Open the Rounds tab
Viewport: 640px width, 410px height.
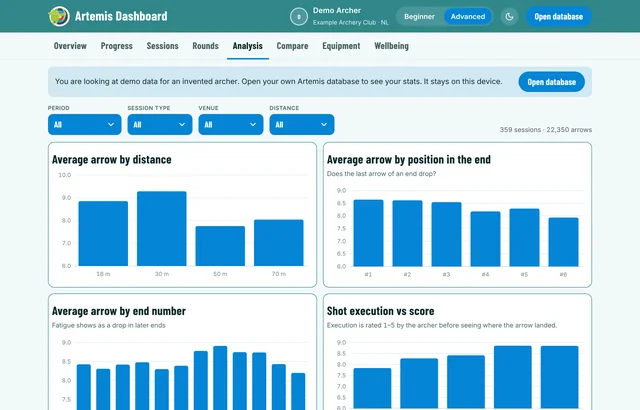click(x=205, y=46)
